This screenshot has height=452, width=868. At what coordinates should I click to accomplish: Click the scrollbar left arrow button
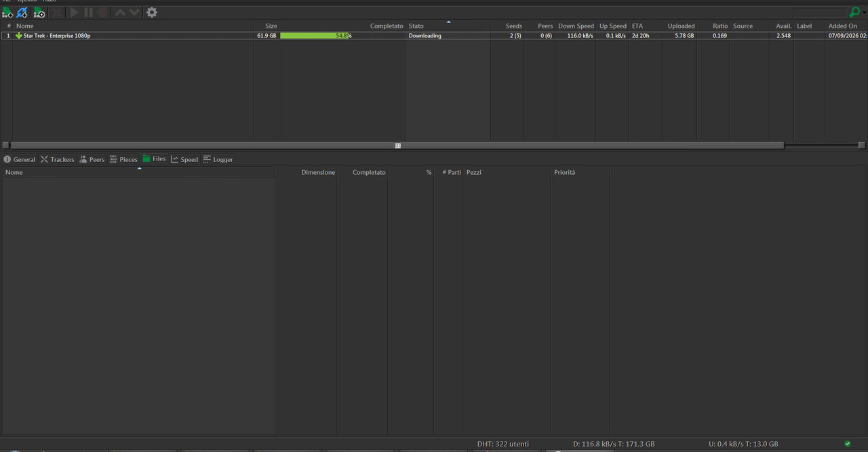coord(6,146)
